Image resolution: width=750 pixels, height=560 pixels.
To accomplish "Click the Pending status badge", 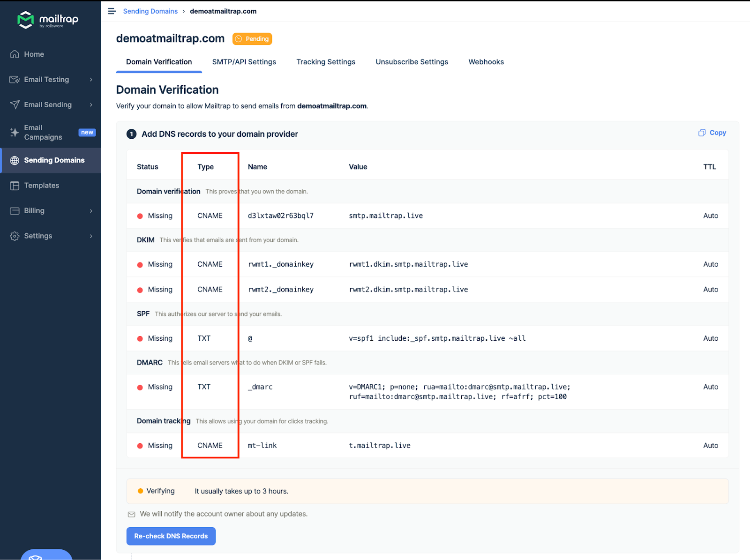I will 252,39.
